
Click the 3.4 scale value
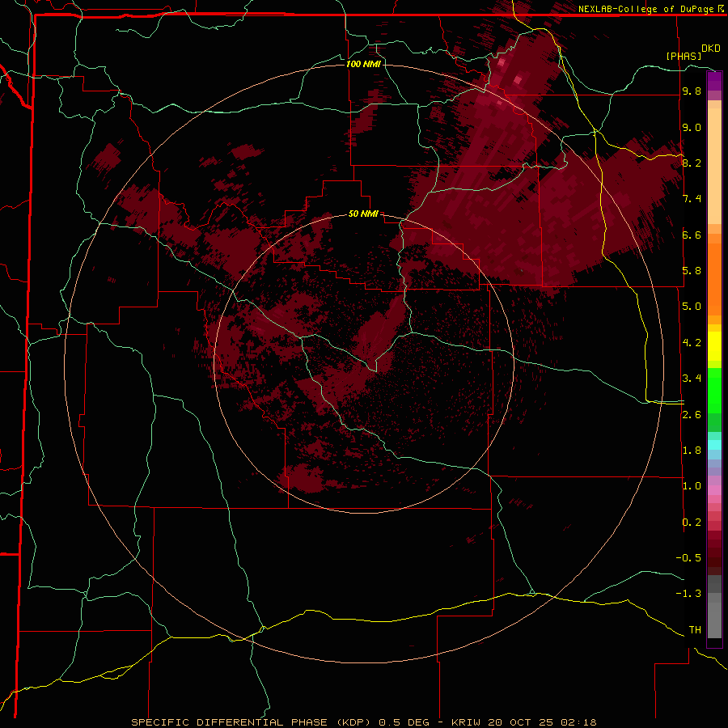point(692,379)
